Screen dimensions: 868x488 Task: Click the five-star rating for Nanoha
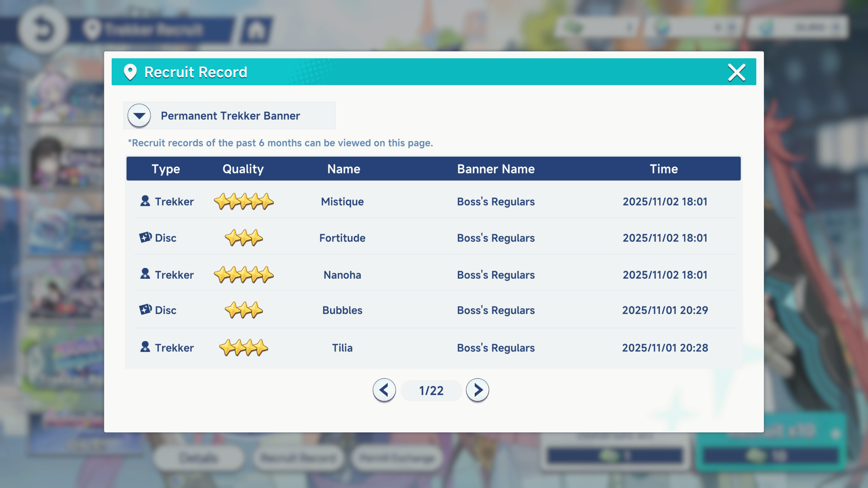[244, 275]
